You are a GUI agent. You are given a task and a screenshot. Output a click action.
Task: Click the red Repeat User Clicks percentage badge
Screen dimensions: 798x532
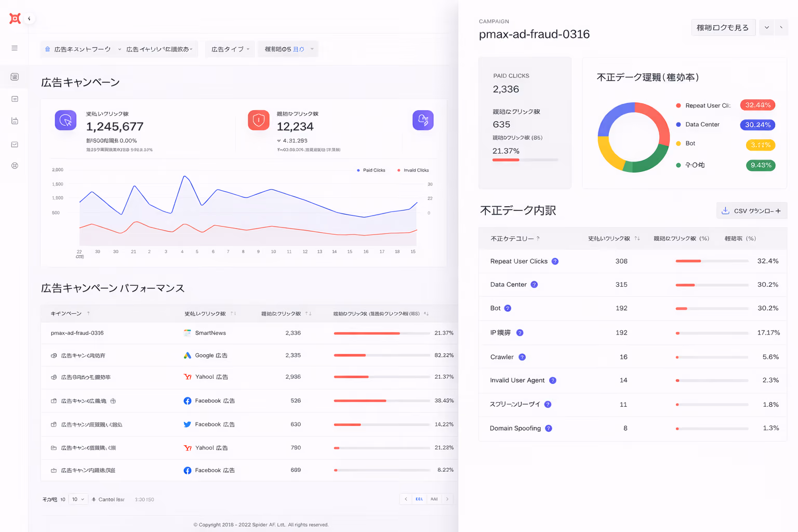[x=757, y=105]
